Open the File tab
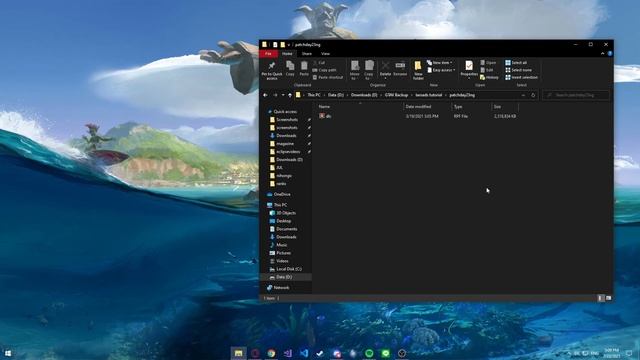The height and width of the screenshot is (360, 640). click(x=268, y=53)
